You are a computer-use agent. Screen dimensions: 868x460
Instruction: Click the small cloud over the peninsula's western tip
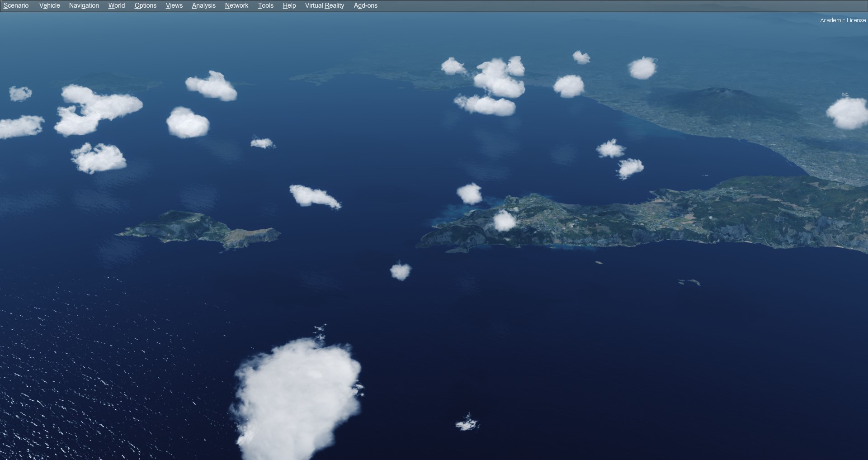[x=504, y=221]
